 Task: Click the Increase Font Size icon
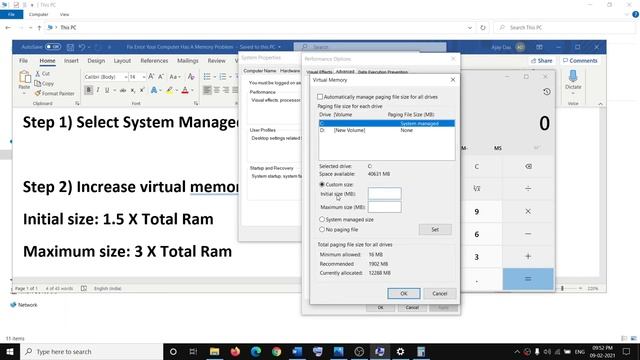click(151, 77)
